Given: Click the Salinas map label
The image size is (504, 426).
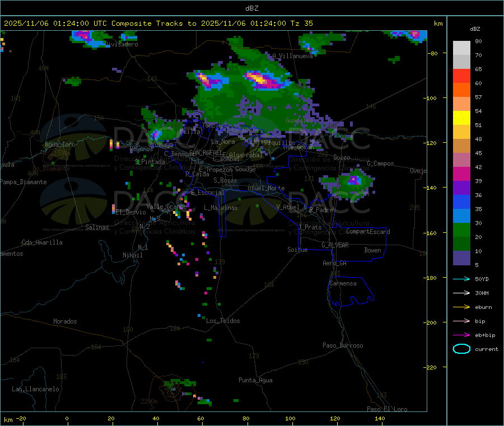Looking at the screenshot, I should point(97,227).
